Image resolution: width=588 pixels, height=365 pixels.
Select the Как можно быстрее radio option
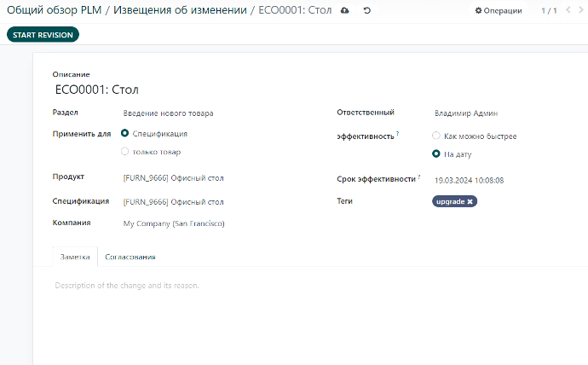436,136
